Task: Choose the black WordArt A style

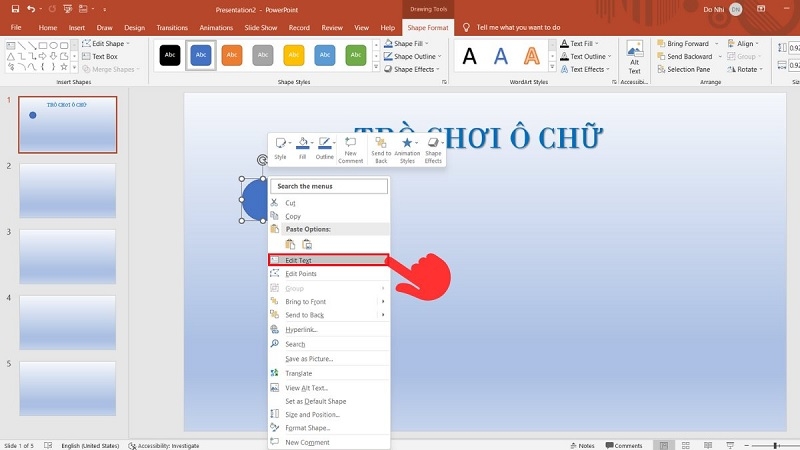Action: 469,56
